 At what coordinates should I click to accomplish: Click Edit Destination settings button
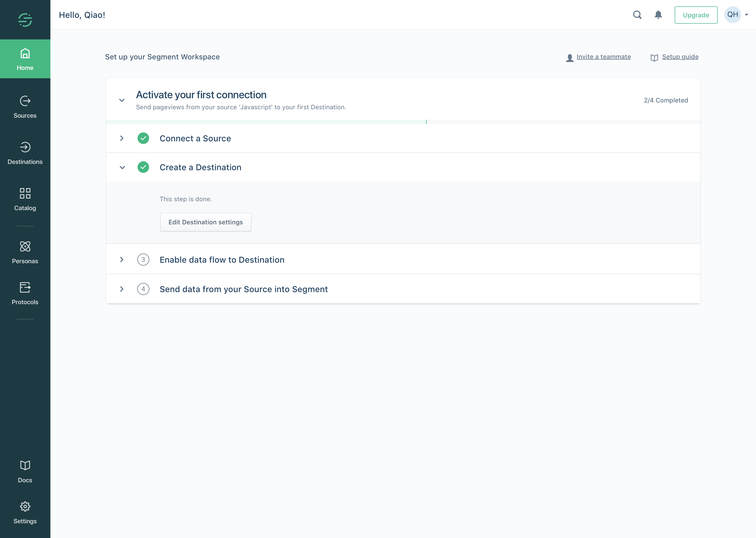[x=206, y=222]
